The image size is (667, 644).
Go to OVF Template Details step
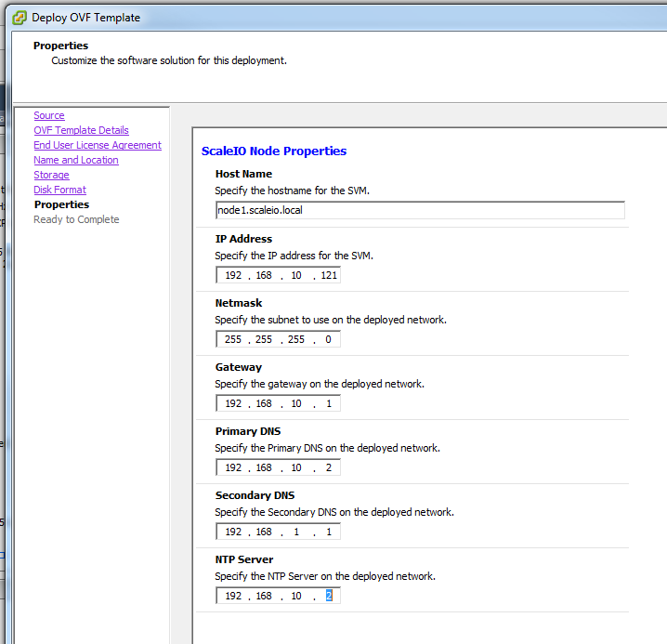(81, 130)
